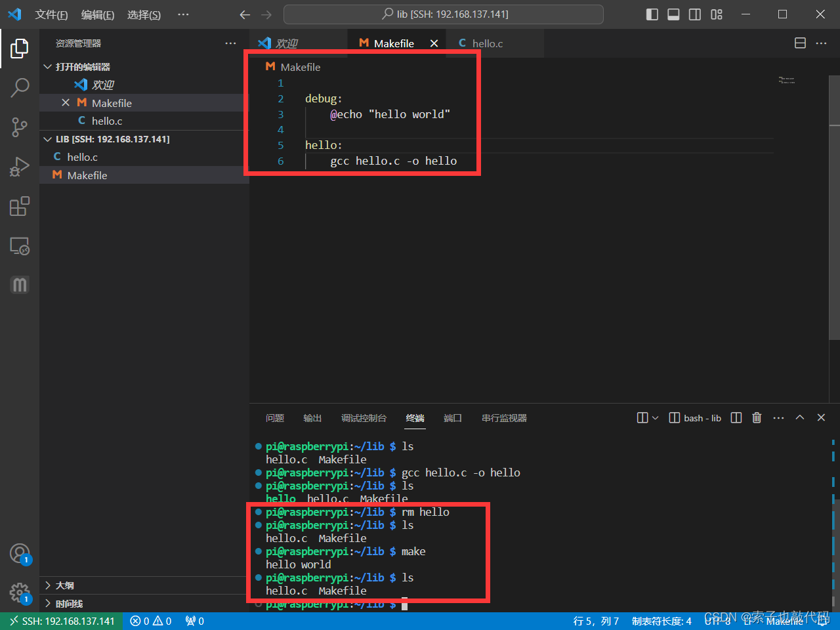
Task: Open errors and warnings status item
Action: 151,621
